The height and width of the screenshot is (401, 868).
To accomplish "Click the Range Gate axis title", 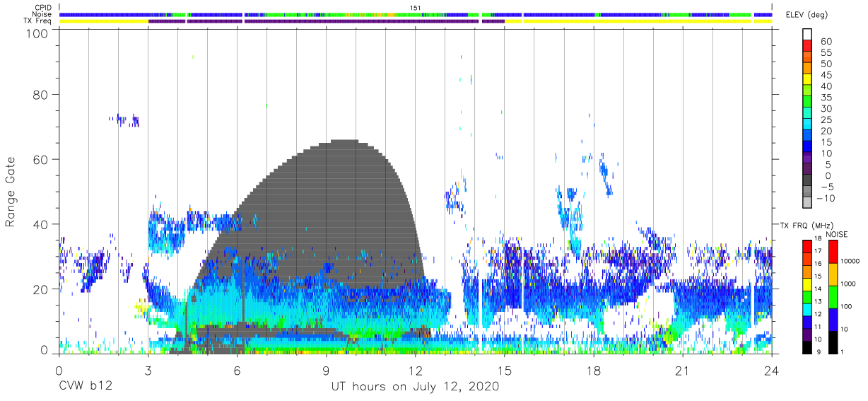I will [10, 192].
